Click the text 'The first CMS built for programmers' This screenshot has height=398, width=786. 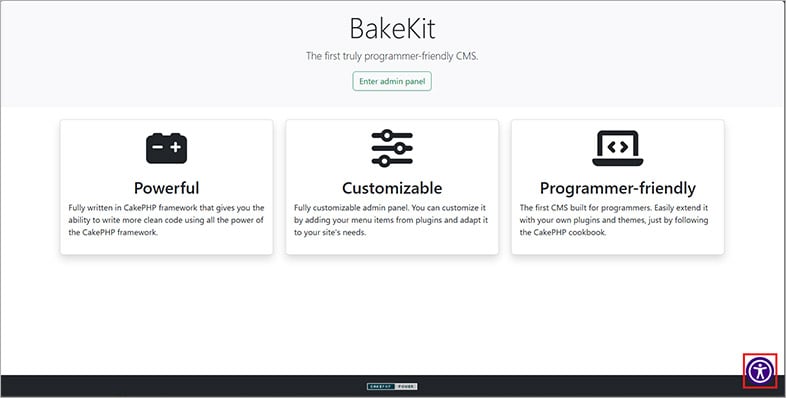click(x=585, y=208)
